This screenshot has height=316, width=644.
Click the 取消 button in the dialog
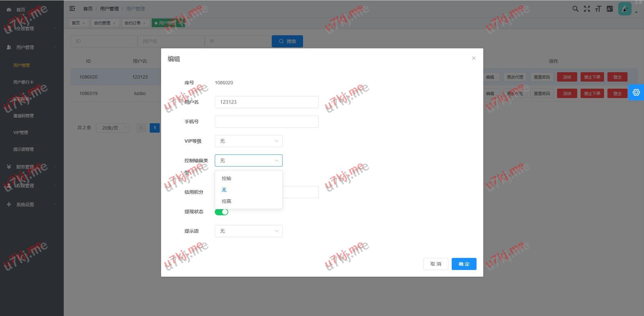click(436, 264)
